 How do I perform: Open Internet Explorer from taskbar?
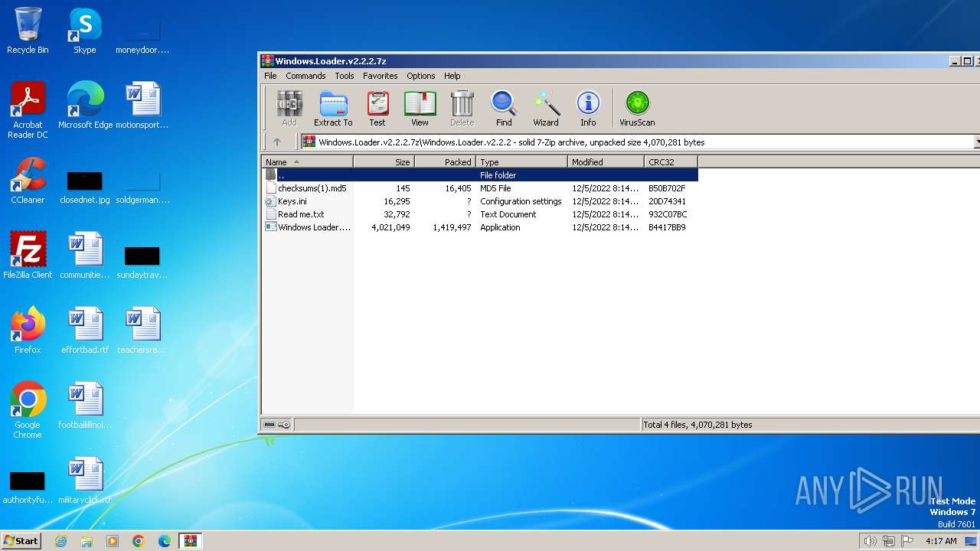(60, 541)
